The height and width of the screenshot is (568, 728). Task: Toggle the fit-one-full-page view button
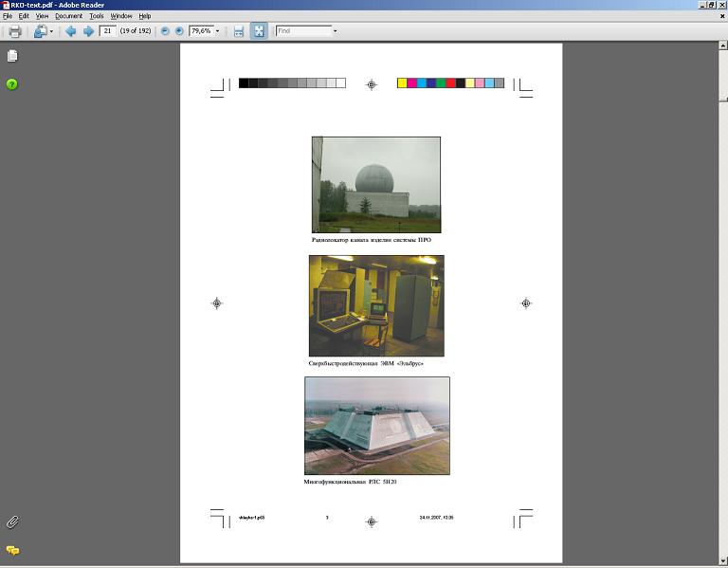pyautogui.click(x=258, y=31)
